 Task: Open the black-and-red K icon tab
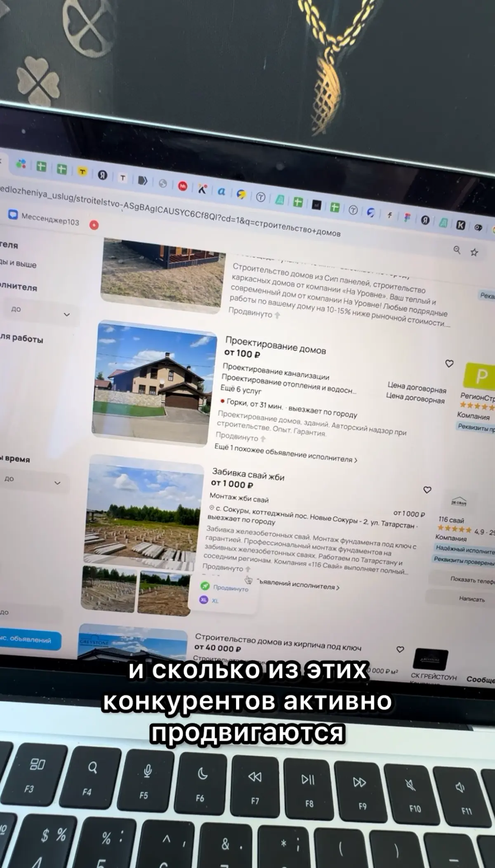pos(202,189)
